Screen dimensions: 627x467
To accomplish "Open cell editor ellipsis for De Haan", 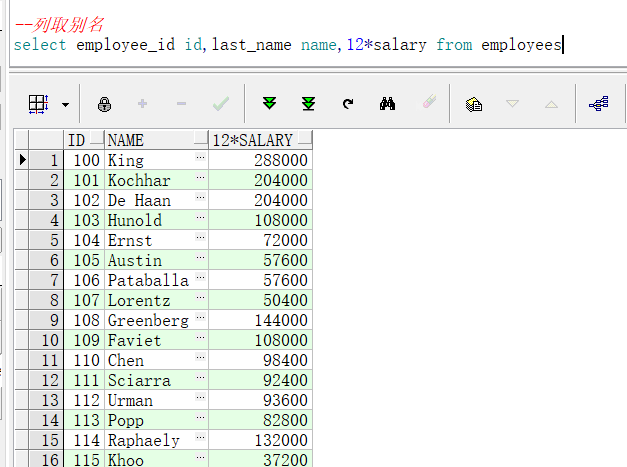I will coord(201,197).
